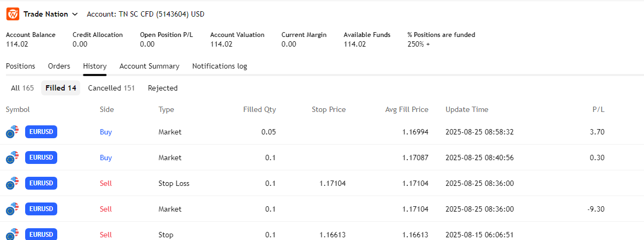
Task: Open the Account Summary tab
Action: pyautogui.click(x=149, y=66)
